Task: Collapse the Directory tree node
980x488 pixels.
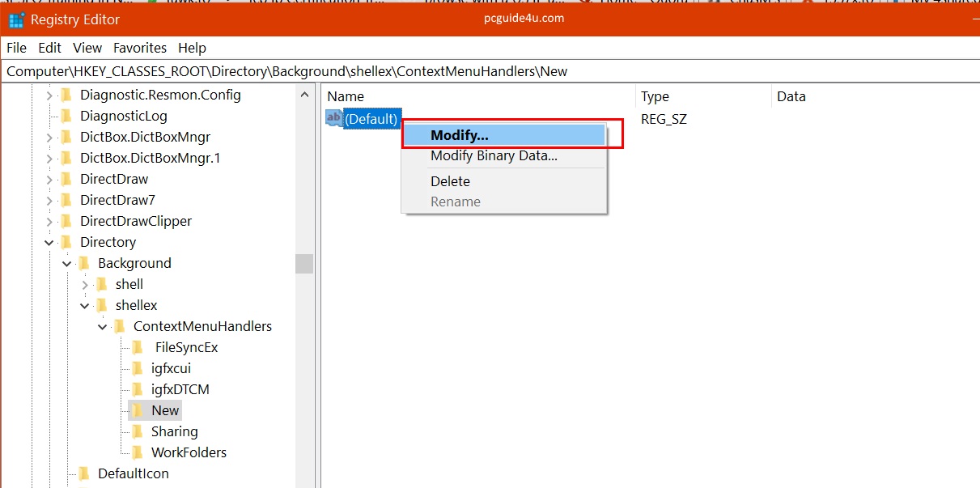Action: click(49, 242)
